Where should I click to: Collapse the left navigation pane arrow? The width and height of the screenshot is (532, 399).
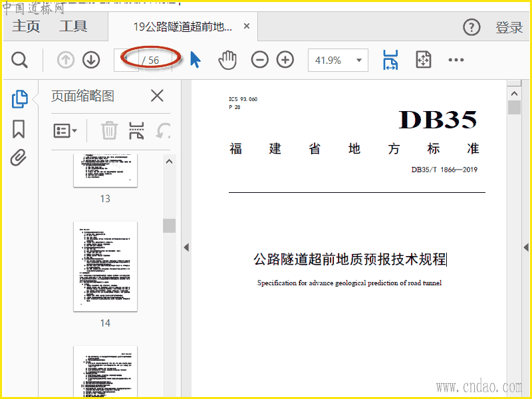pos(186,247)
